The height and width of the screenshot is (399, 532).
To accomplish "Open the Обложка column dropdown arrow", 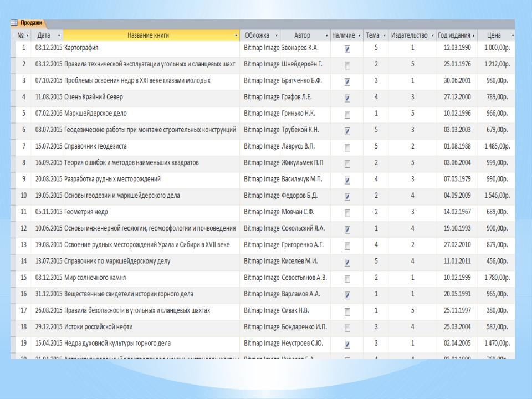I will tap(277, 35).
